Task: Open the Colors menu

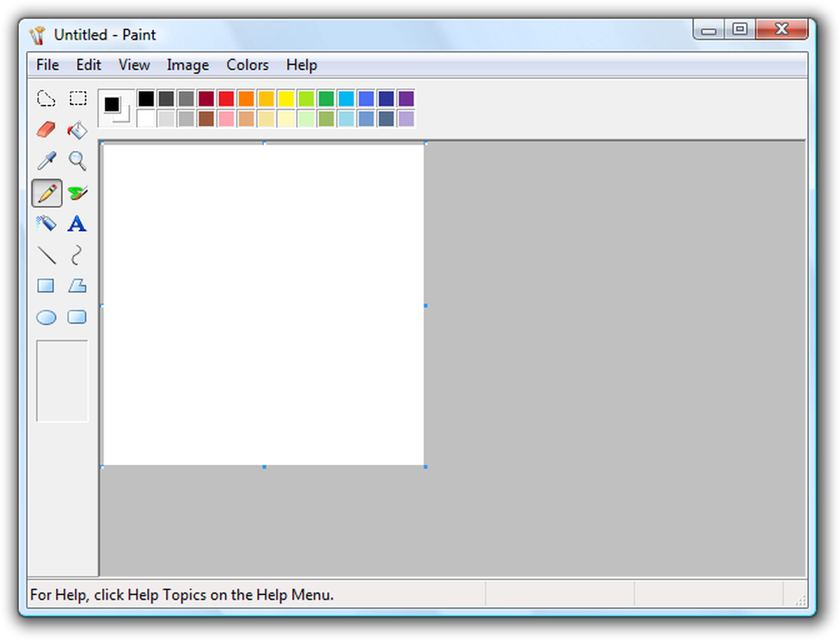Action: tap(247, 64)
